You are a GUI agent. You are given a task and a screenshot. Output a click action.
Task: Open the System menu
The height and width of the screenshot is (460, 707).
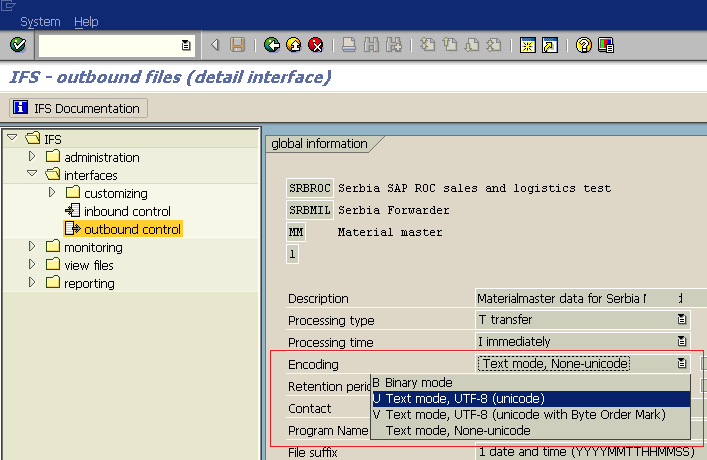[x=40, y=22]
